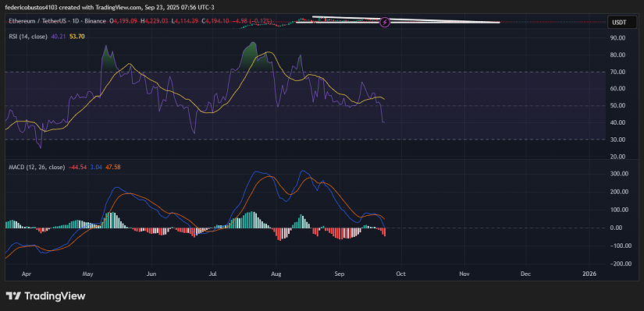The image size is (644, 311).
Task: Click the 90.00 label on RSI axis
Action: point(617,37)
